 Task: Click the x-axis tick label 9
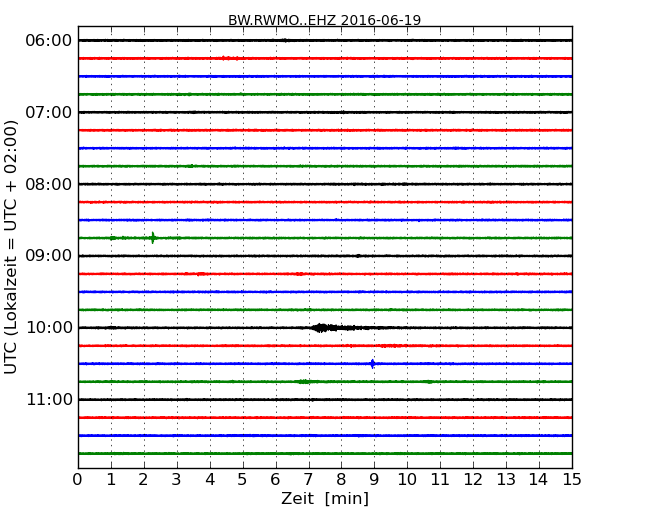(x=374, y=479)
